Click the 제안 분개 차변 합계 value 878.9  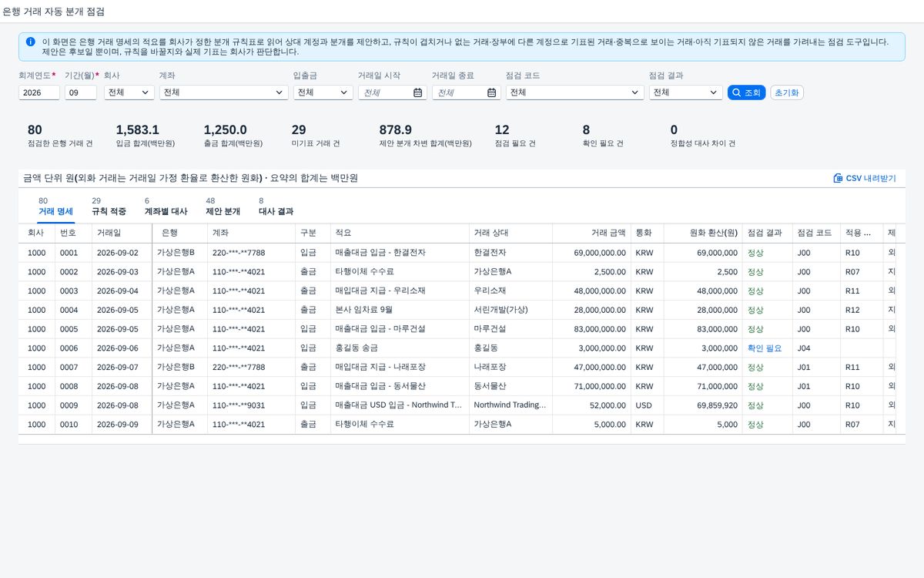click(x=396, y=130)
